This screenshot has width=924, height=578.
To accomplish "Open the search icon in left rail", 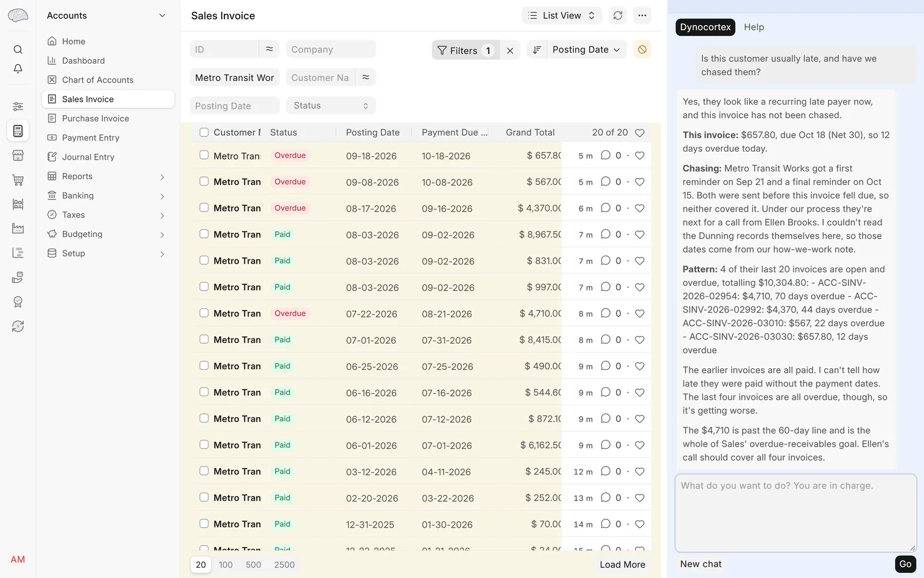I will (x=18, y=50).
